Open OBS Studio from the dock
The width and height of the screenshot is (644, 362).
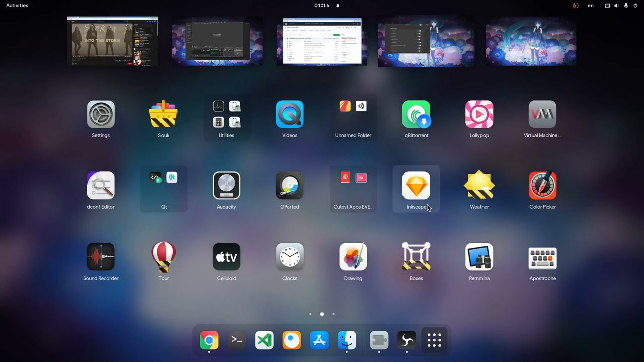pyautogui.click(x=407, y=340)
